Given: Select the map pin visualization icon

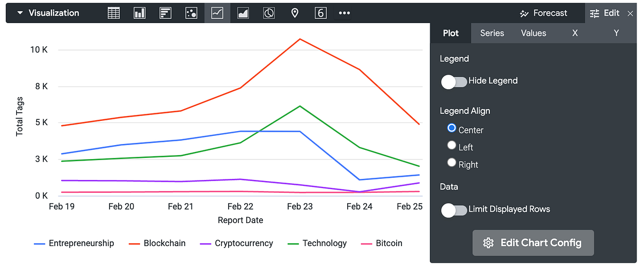Looking at the screenshot, I should pos(295,13).
